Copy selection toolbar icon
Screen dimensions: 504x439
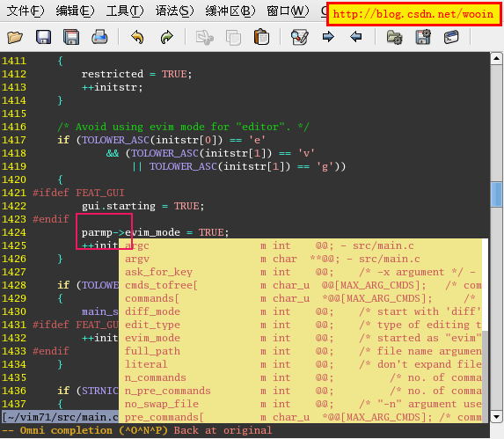pos(233,37)
